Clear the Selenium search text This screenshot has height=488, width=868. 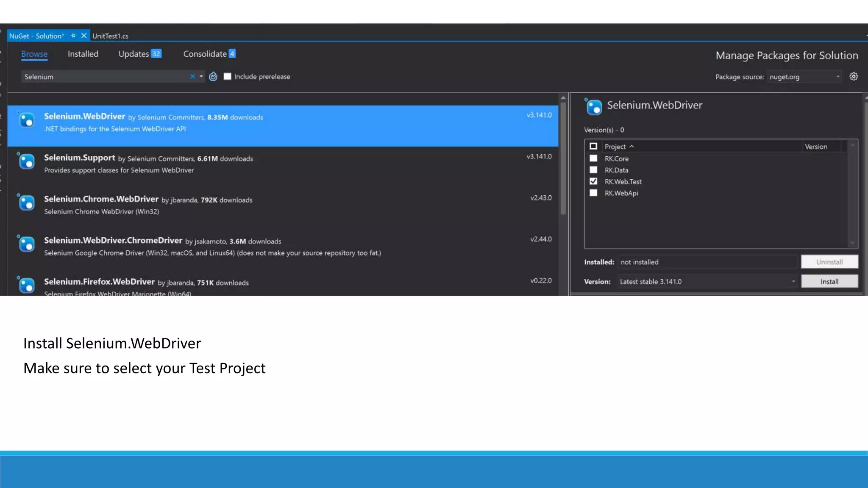point(192,76)
